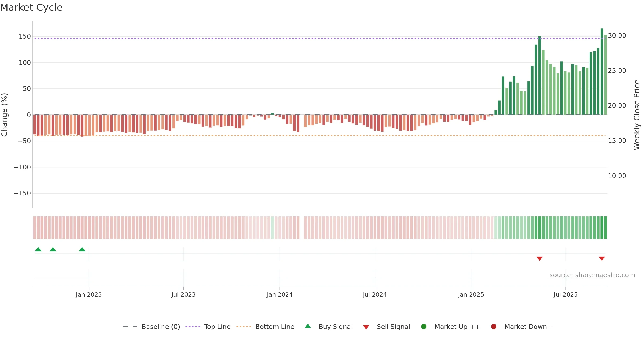Click the gray dashed Baseline legend swatch

pyautogui.click(x=130, y=327)
